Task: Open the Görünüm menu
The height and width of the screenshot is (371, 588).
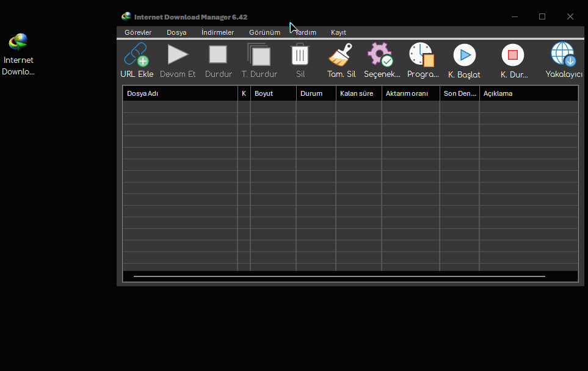Action: tap(264, 32)
